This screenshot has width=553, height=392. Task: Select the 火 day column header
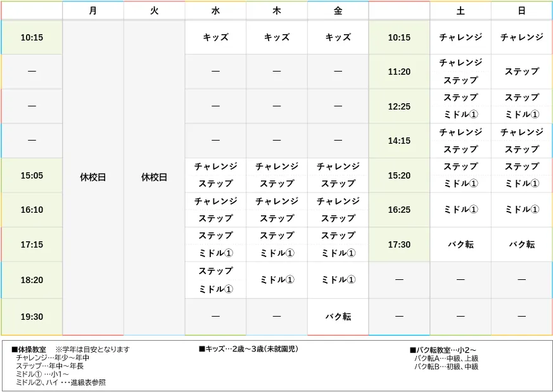tap(153, 10)
